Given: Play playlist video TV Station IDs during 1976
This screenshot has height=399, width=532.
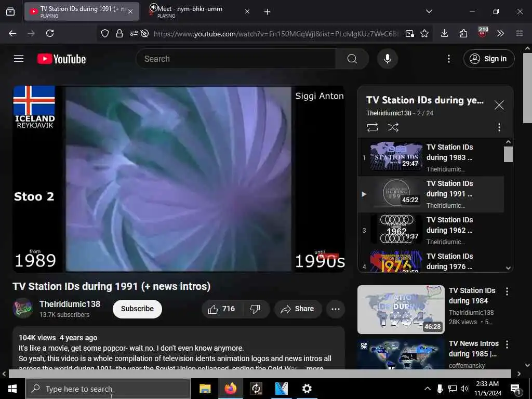Looking at the screenshot, I should coord(431,261).
